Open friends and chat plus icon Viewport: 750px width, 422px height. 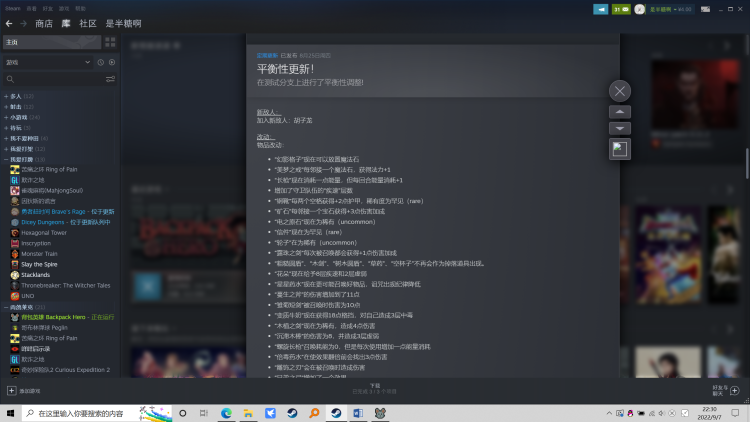(735, 391)
